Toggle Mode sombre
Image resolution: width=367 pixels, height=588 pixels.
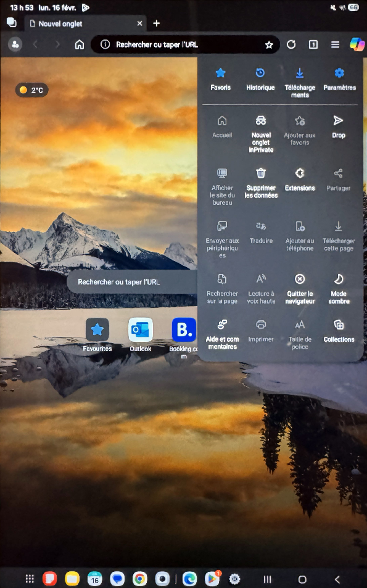tap(339, 289)
